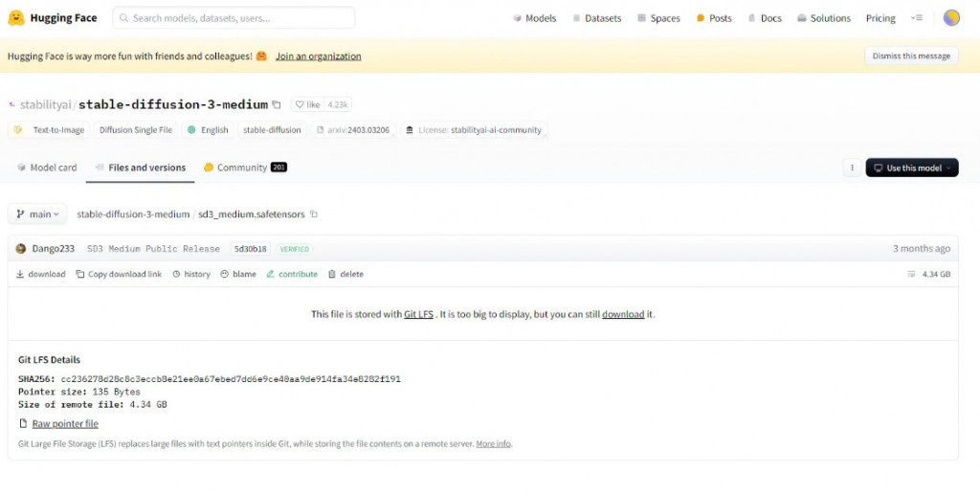Click the VERIFIED badge
The height and width of the screenshot is (496, 980).
[295, 248]
